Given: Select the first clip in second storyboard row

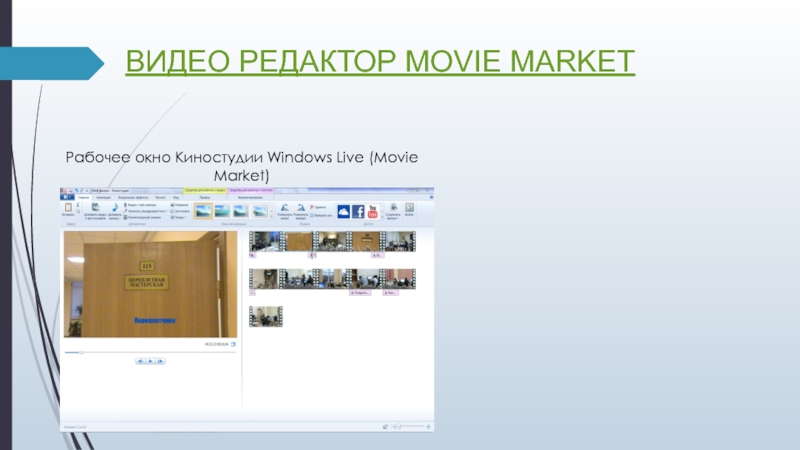Looking at the screenshot, I should (265, 279).
